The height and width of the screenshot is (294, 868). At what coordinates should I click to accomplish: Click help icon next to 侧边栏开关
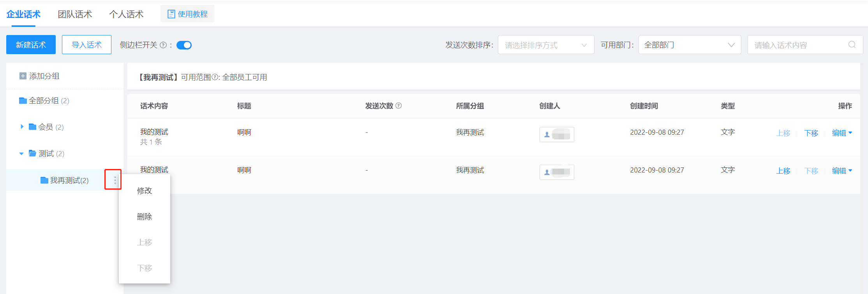(x=164, y=45)
